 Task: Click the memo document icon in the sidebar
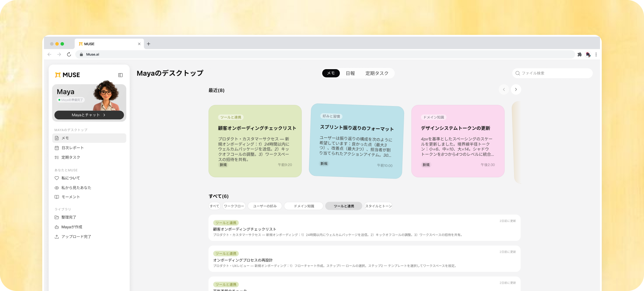point(57,138)
